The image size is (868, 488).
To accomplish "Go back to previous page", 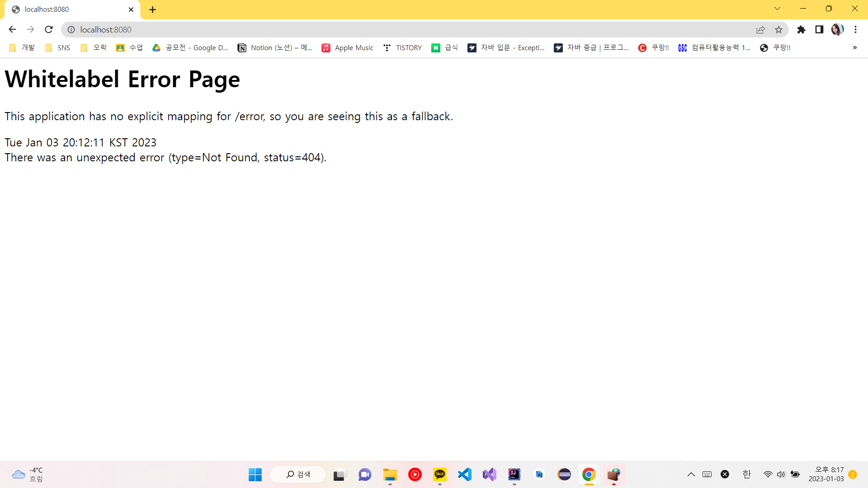I will [x=12, y=29].
